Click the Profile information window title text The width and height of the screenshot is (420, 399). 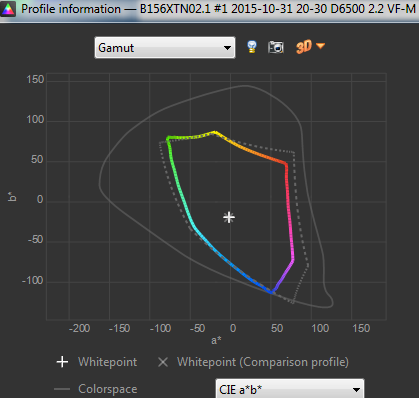pos(218,9)
